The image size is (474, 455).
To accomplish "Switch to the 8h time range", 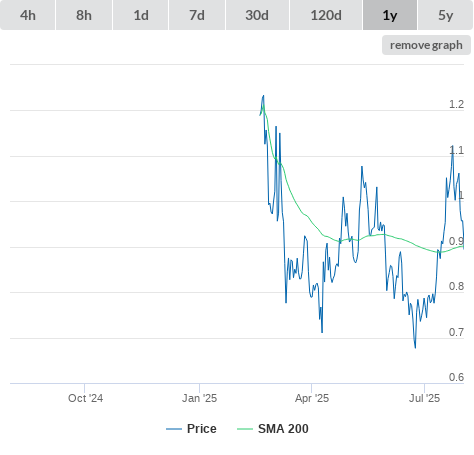I will (84, 15).
